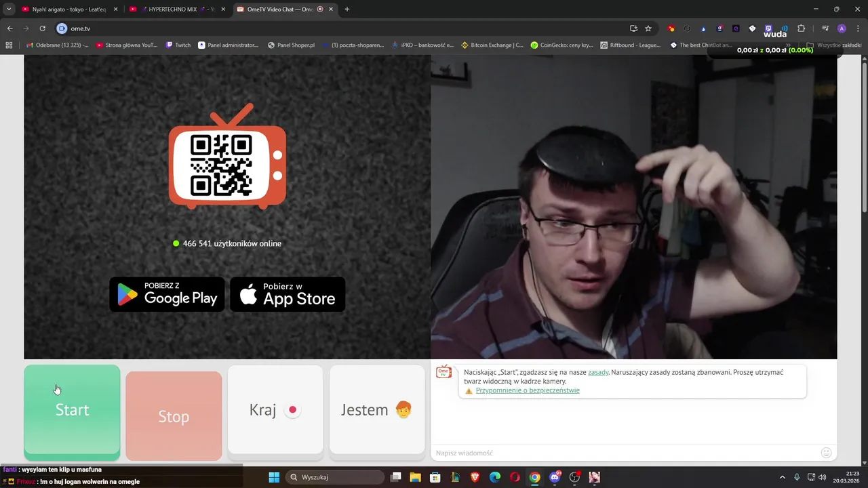Show hidden system tray icons

(x=782, y=477)
